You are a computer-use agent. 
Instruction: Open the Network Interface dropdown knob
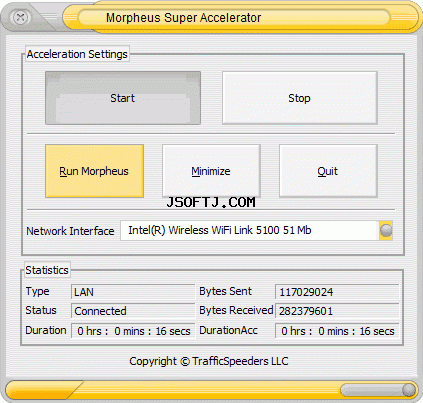(386, 230)
